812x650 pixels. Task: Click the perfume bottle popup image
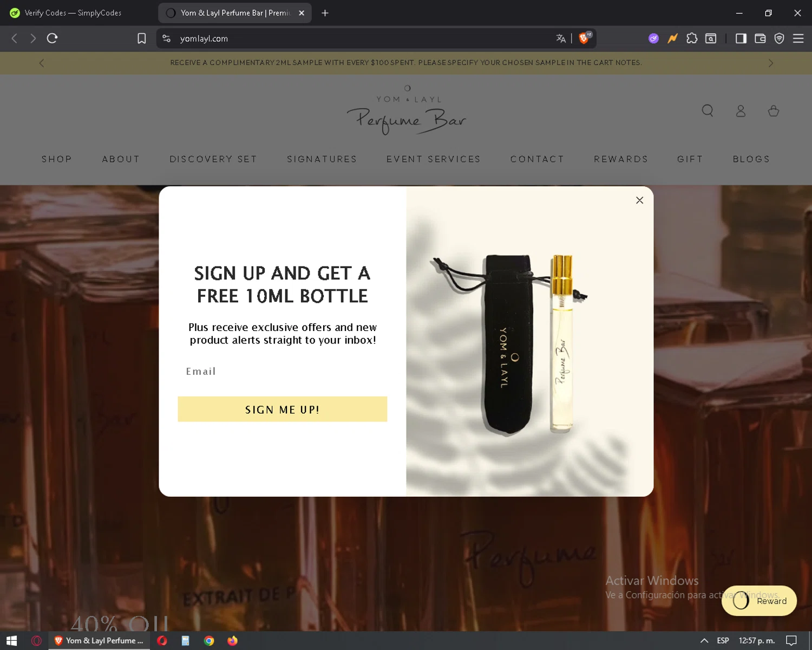pos(530,341)
